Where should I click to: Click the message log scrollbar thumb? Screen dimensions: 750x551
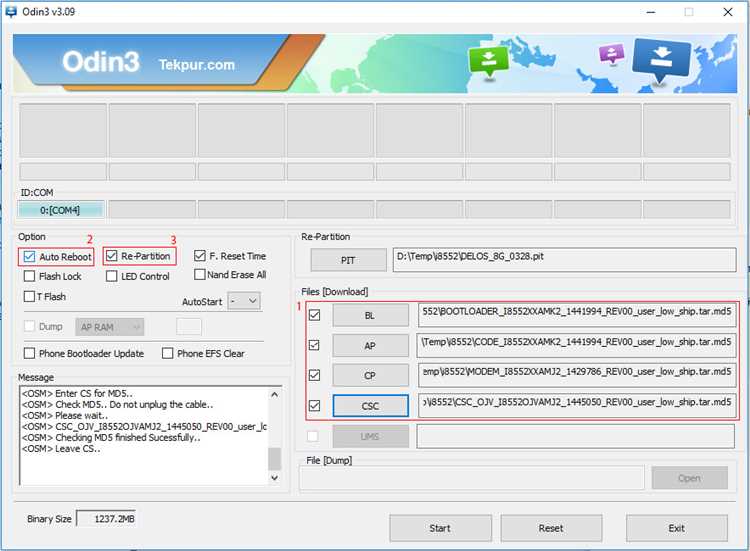(275, 459)
